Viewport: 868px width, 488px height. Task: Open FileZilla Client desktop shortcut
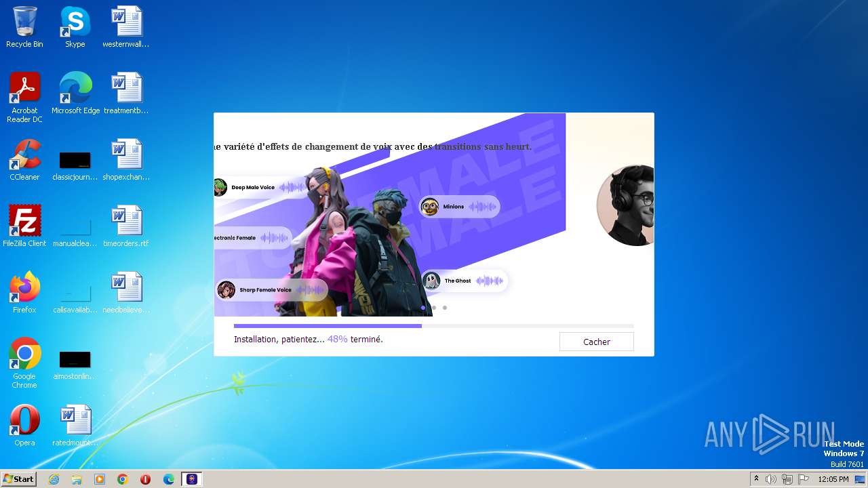point(24,226)
